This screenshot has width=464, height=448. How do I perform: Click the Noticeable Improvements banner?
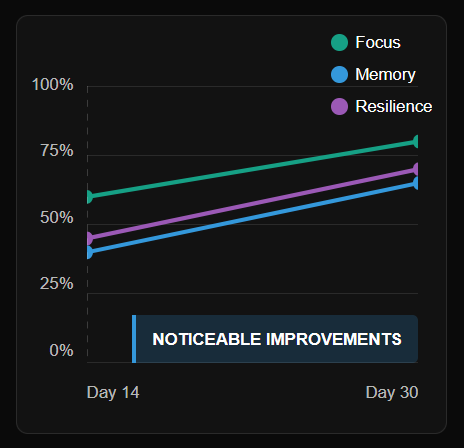(275, 339)
